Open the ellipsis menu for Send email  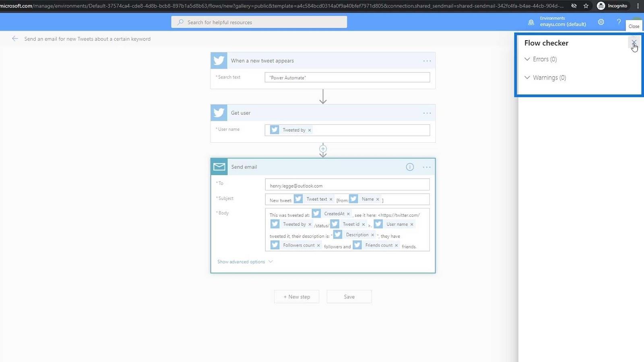pos(427,167)
